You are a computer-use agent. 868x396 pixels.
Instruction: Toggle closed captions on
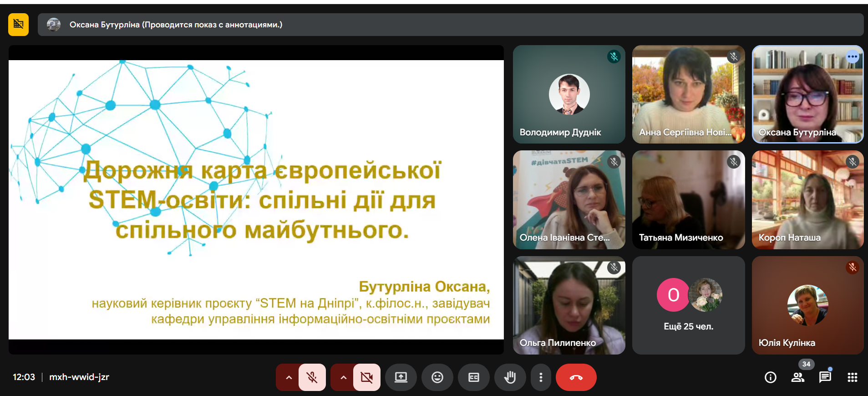click(x=473, y=377)
